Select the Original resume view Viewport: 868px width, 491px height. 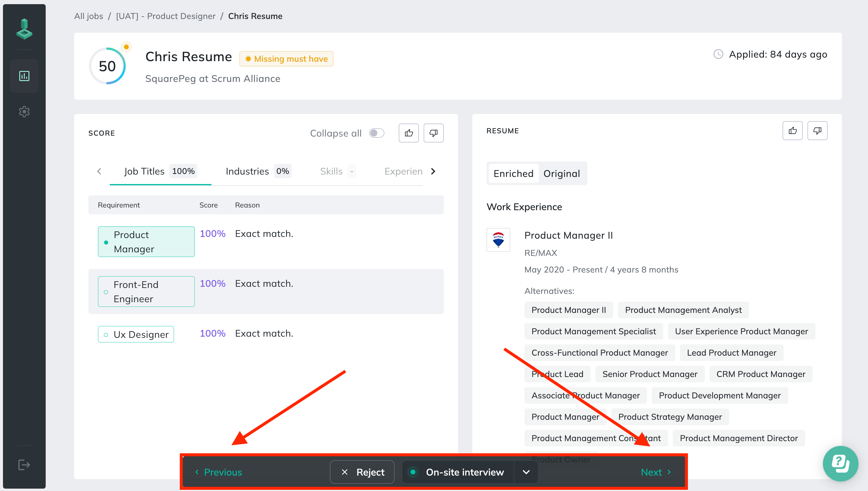coord(561,174)
